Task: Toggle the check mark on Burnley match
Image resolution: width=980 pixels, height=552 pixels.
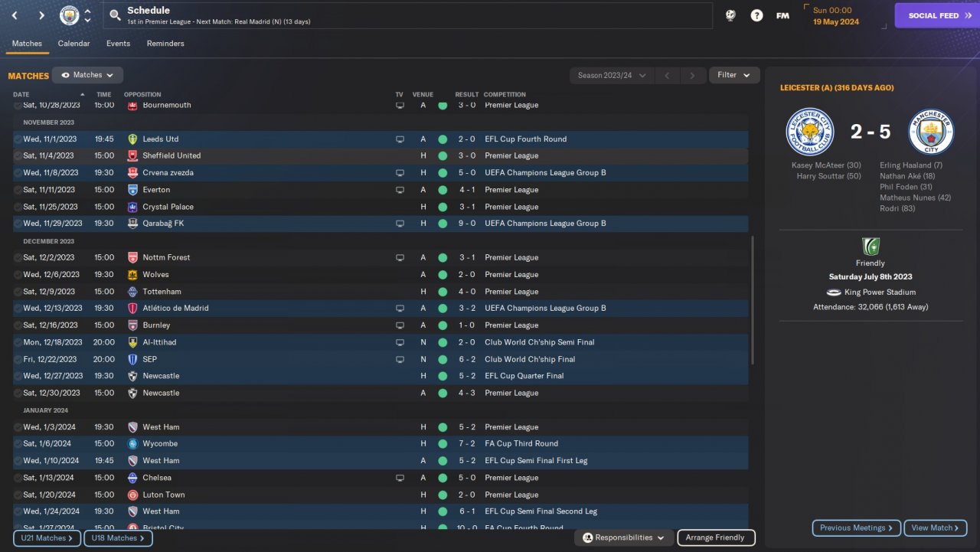Action: click(18, 325)
